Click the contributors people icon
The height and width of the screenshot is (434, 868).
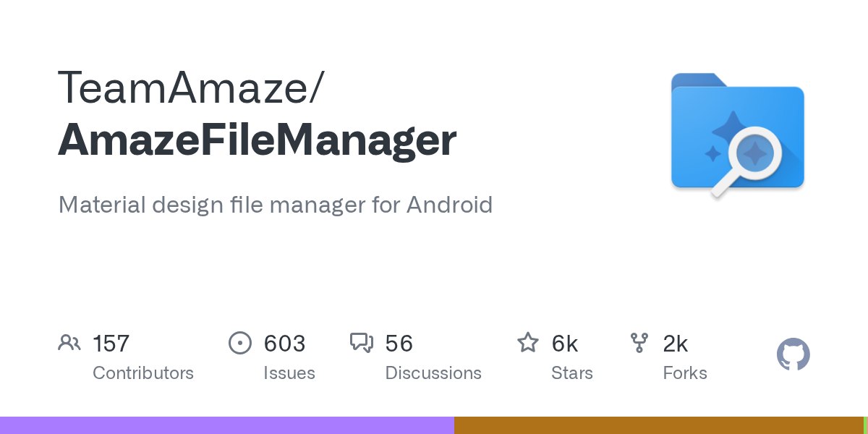pyautogui.click(x=69, y=343)
